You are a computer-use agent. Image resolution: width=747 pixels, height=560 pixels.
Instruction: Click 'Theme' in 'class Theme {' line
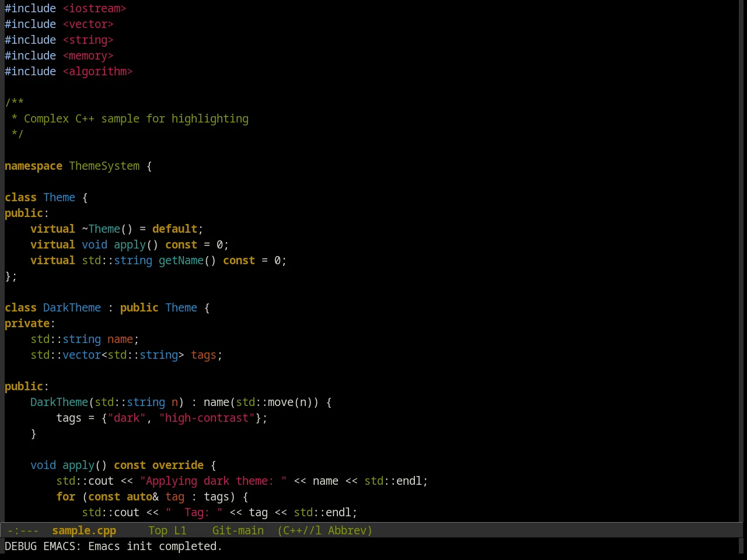pyautogui.click(x=59, y=197)
